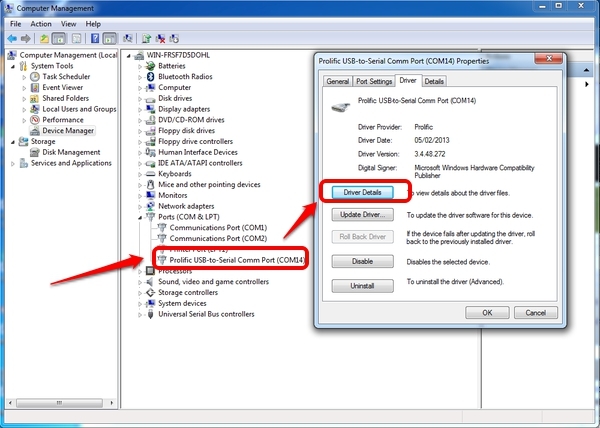
Task: Click the Up one level folder icon
Action: 44,39
